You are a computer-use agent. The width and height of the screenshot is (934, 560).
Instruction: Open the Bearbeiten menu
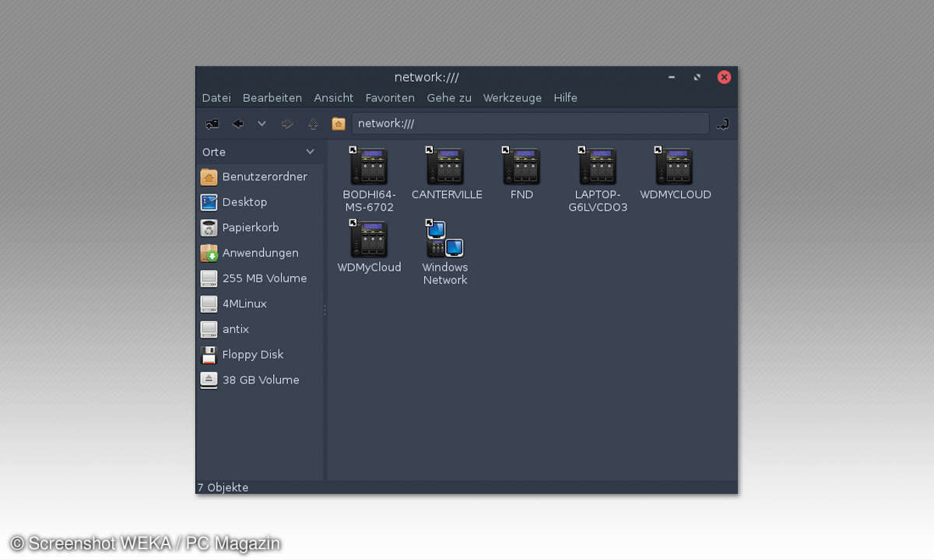pos(272,98)
